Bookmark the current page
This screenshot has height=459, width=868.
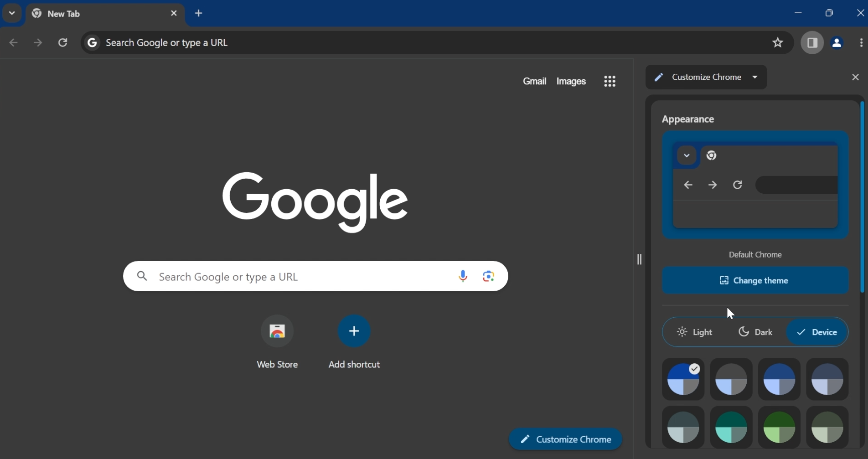778,42
